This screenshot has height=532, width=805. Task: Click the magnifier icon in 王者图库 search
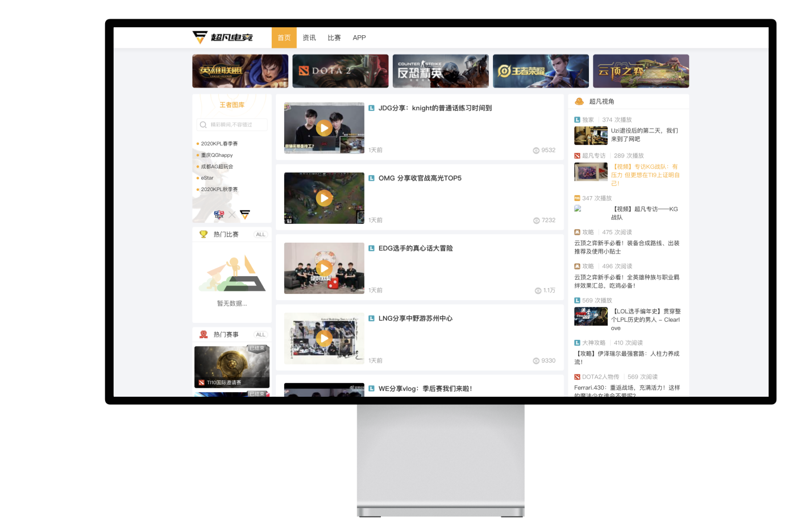click(203, 124)
